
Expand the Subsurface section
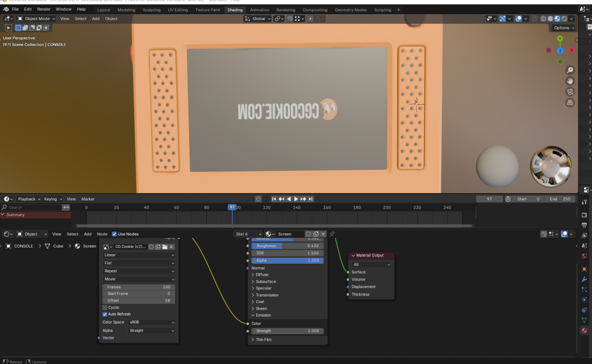point(266,281)
